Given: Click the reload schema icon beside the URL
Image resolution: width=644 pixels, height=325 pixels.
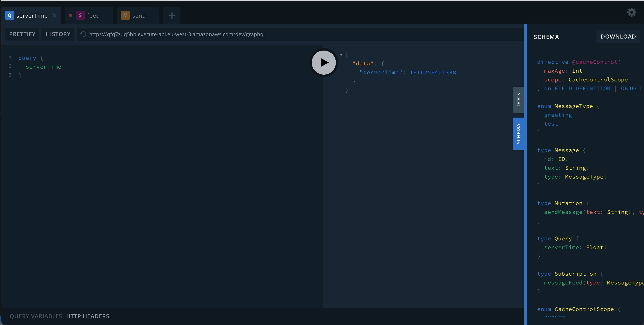Looking at the screenshot, I should click(83, 34).
